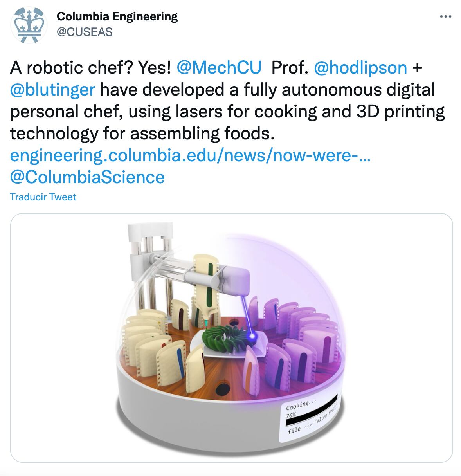Viewport: 461px width, 476px height.
Task: Open the @ColumbiaScience mention
Action: [x=87, y=177]
